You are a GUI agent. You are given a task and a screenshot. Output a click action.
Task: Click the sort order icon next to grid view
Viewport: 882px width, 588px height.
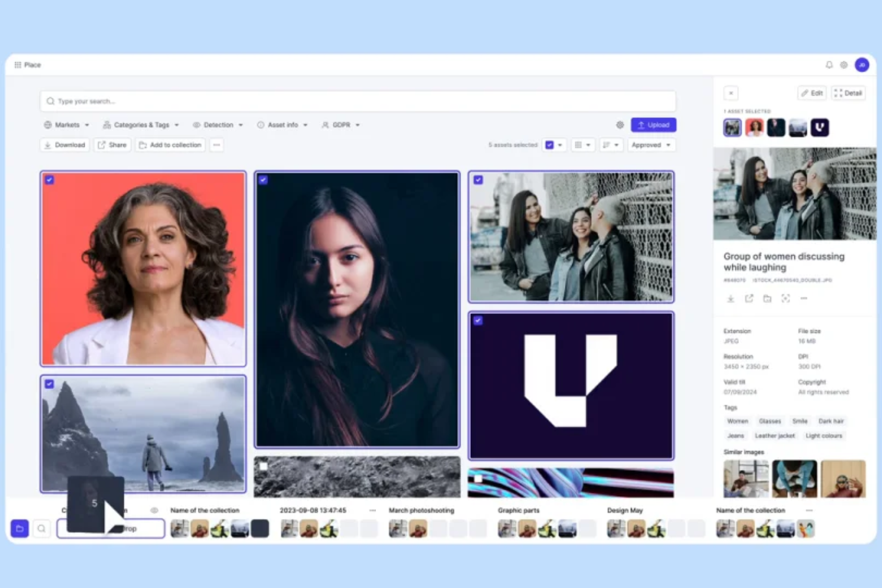607,145
